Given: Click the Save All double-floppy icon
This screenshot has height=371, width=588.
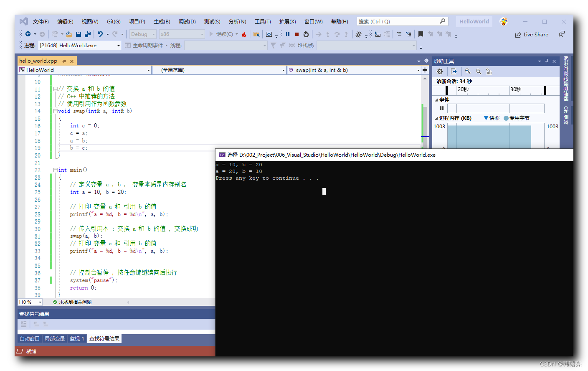Looking at the screenshot, I should tap(88, 34).
